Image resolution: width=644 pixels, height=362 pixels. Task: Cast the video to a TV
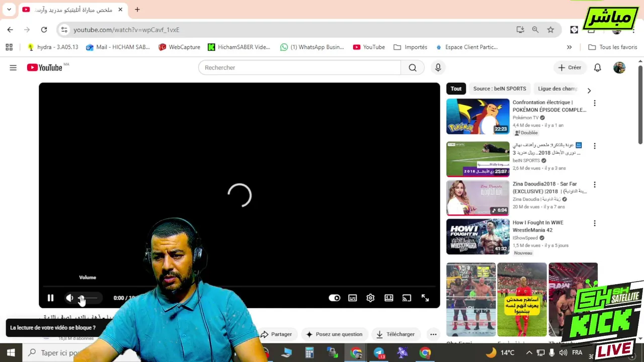pos(407,298)
